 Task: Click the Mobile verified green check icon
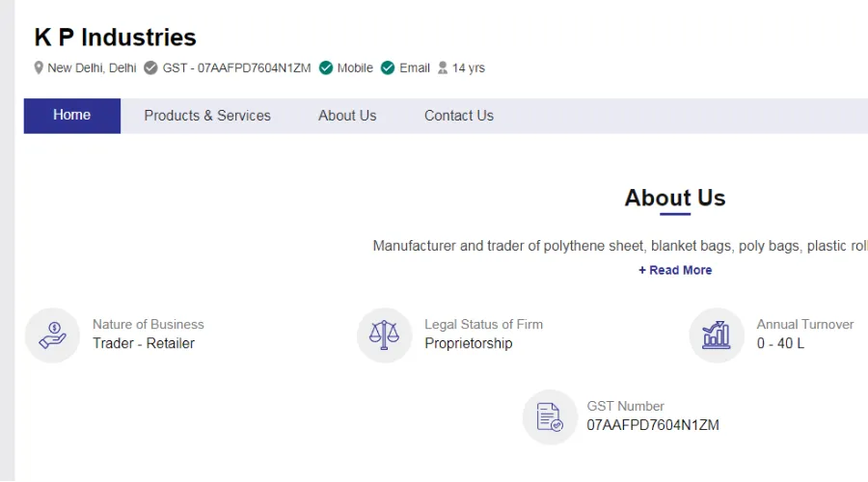[326, 68]
